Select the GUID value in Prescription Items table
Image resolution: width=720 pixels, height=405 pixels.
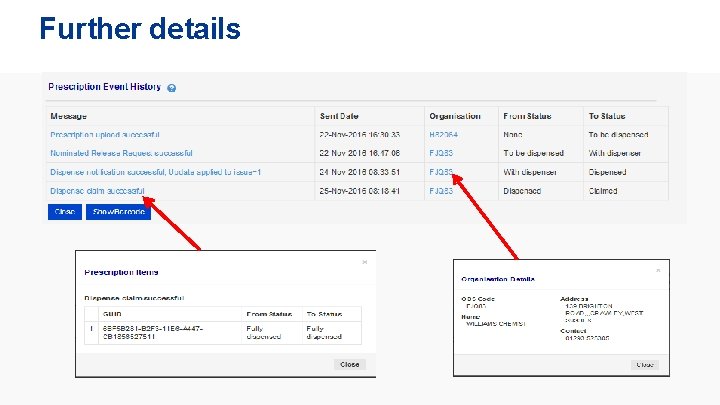point(153,332)
